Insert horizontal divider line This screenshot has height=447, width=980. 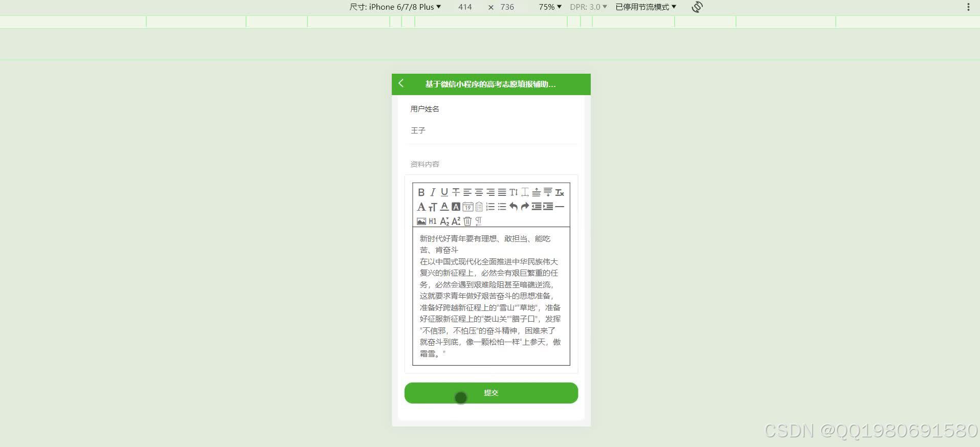click(x=560, y=207)
